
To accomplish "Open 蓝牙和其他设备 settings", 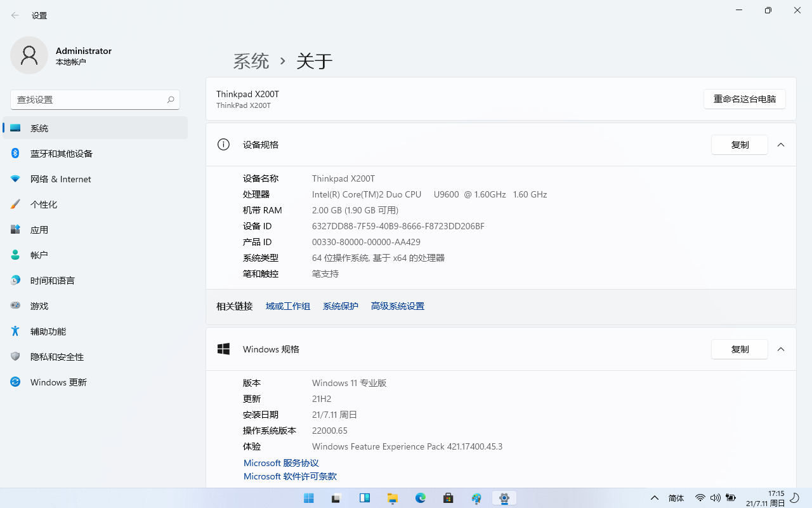I will [x=95, y=153].
